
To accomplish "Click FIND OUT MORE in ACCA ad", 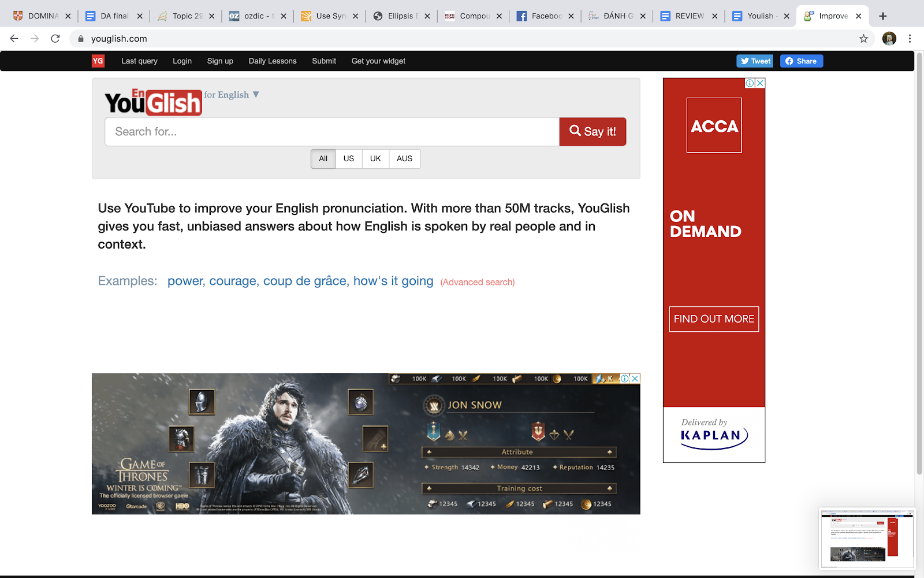I will pyautogui.click(x=714, y=319).
